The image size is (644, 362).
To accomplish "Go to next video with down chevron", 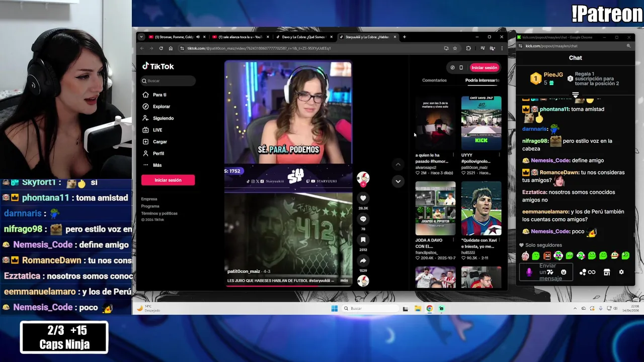I will click(x=398, y=181).
